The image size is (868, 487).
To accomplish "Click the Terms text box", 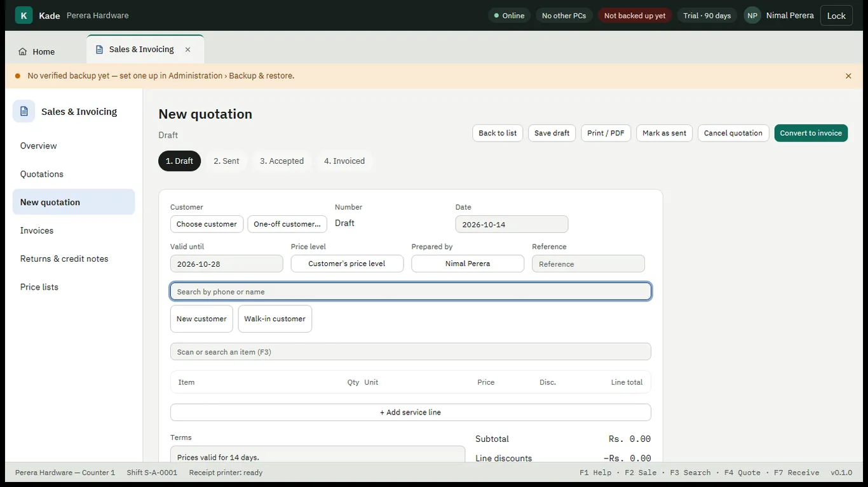I will [x=318, y=454].
